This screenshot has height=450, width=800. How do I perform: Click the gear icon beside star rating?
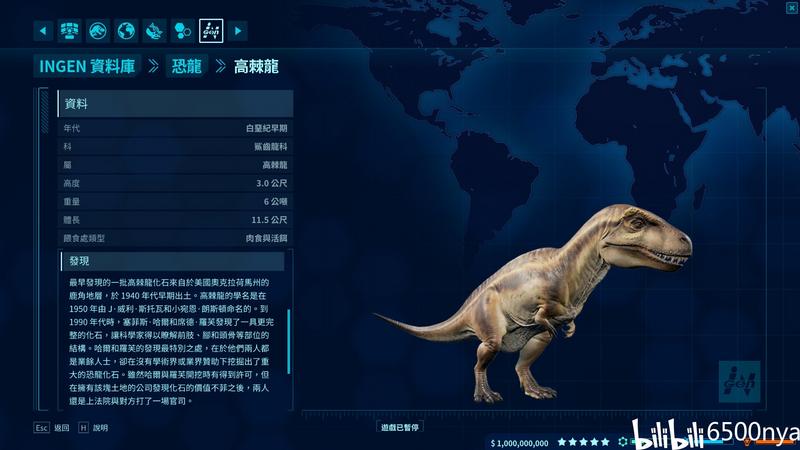622,442
